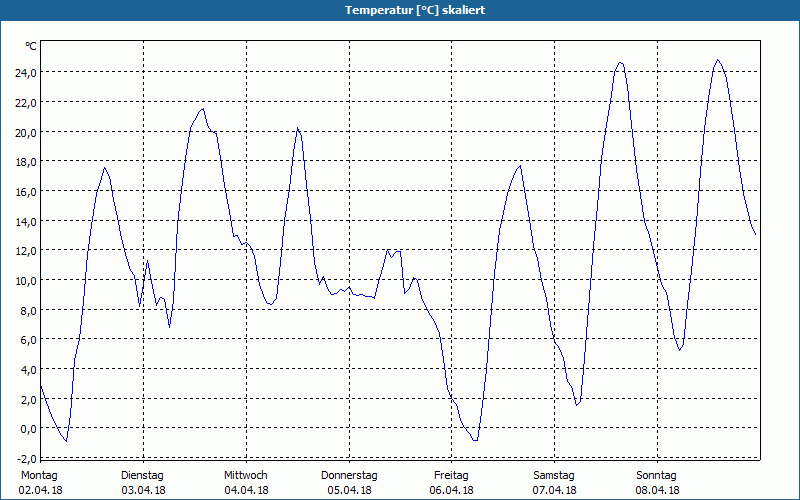Click the sharp peak on Mittwoch
The height and width of the screenshot is (500, 800).
click(x=297, y=128)
